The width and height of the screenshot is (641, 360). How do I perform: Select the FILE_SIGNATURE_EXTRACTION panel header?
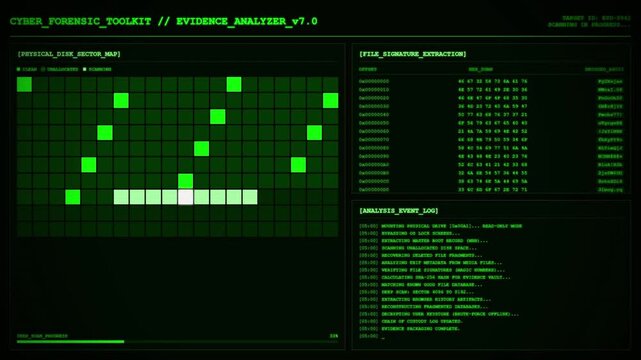[412, 54]
